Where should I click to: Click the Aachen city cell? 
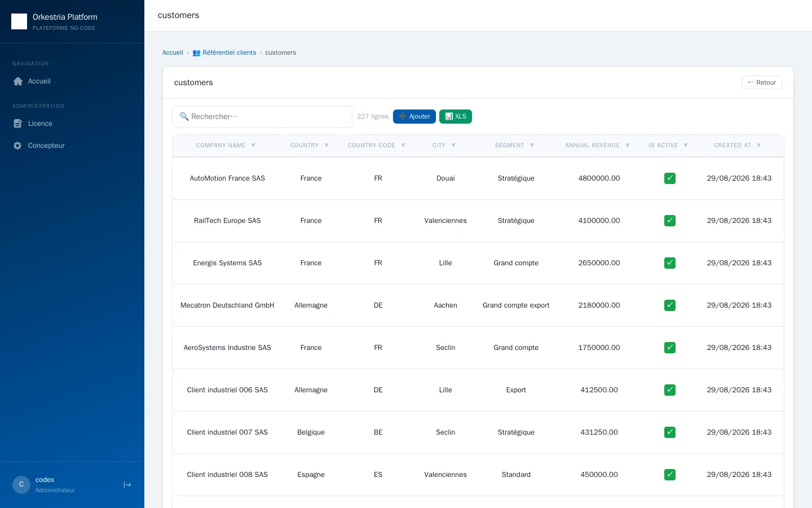[x=445, y=305]
